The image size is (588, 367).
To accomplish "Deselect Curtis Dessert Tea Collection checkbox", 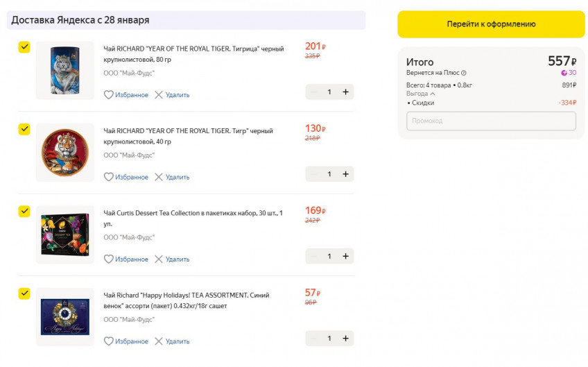I will click(x=24, y=211).
